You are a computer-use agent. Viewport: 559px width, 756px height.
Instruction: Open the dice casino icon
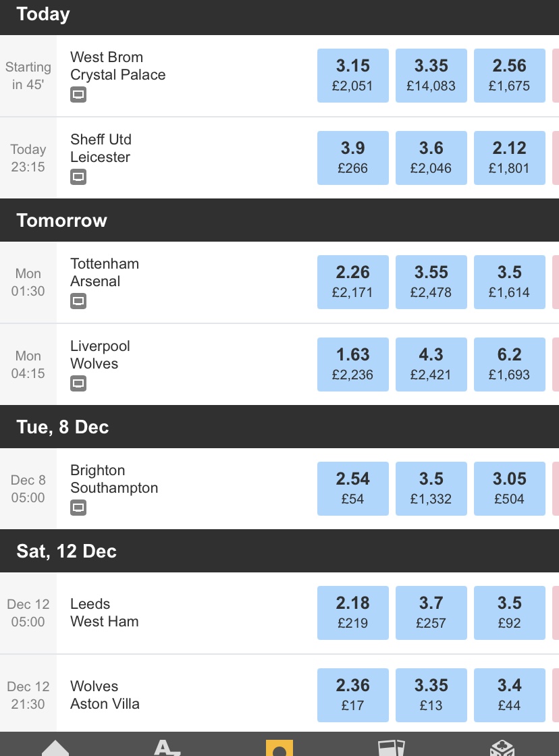502,747
